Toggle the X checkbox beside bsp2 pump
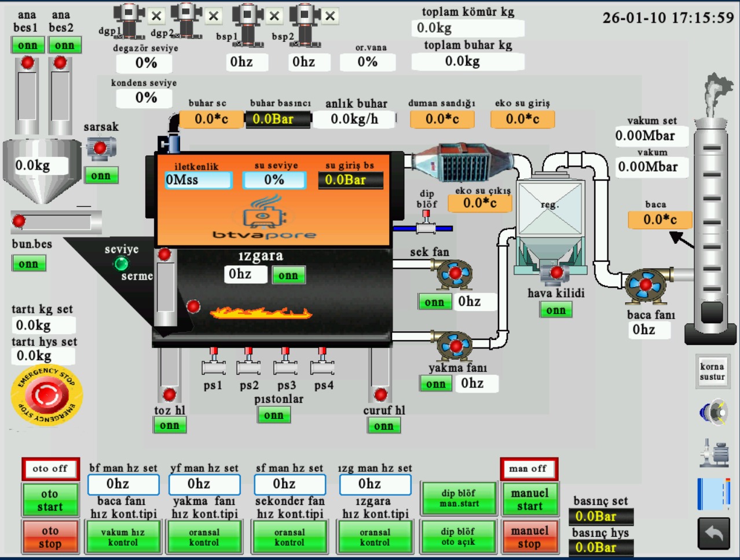Image resolution: width=740 pixels, height=560 pixels. [x=330, y=16]
